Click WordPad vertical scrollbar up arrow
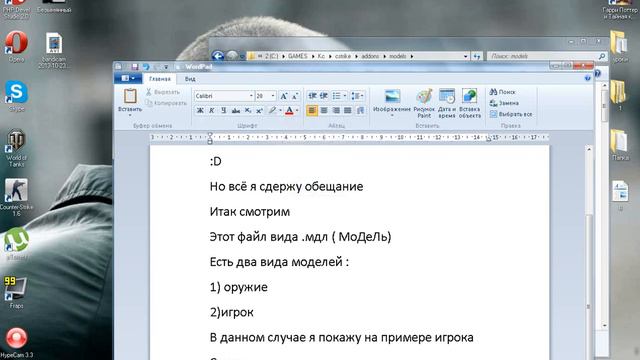Image resolution: width=640 pixels, height=360 pixels. pyautogui.click(x=589, y=150)
